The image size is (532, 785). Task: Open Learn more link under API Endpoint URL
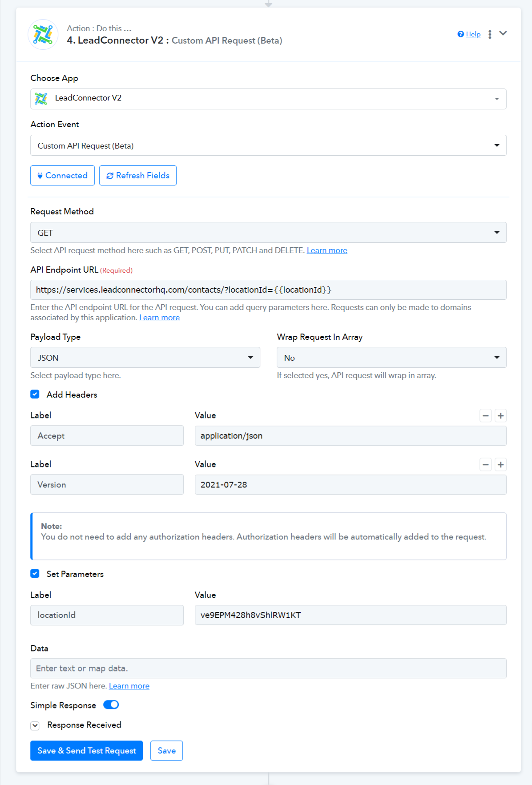tap(159, 318)
